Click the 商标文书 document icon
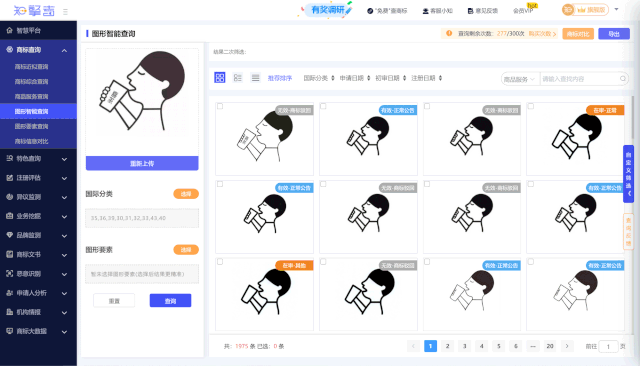Viewport: 640px width, 366px height. pyautogui.click(x=9, y=254)
